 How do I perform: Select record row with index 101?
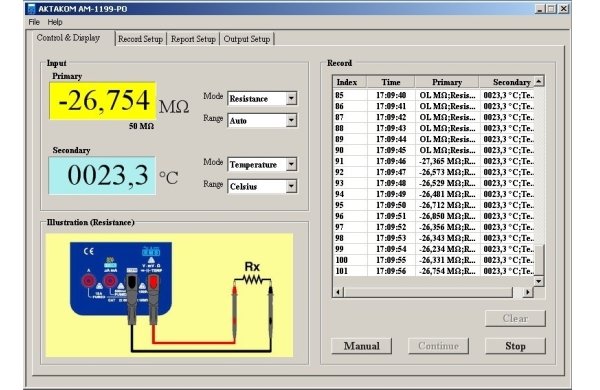[x=434, y=271]
